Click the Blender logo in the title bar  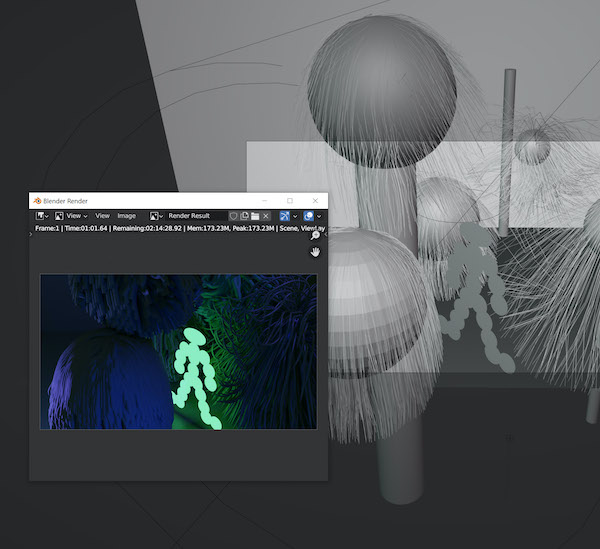coord(38,201)
